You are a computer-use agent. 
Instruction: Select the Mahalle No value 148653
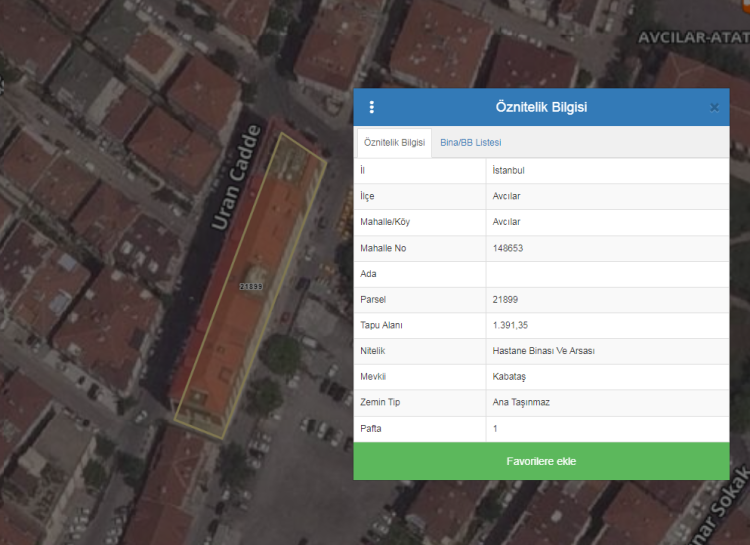tap(508, 248)
